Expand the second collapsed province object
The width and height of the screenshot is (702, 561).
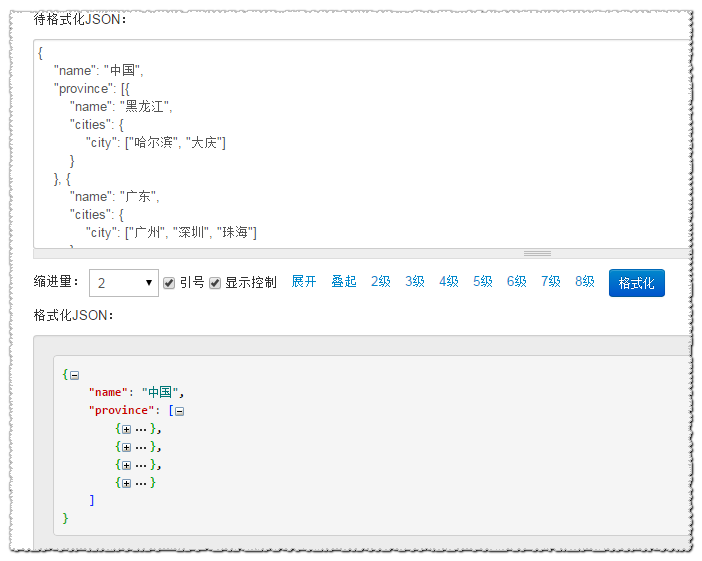click(127, 447)
